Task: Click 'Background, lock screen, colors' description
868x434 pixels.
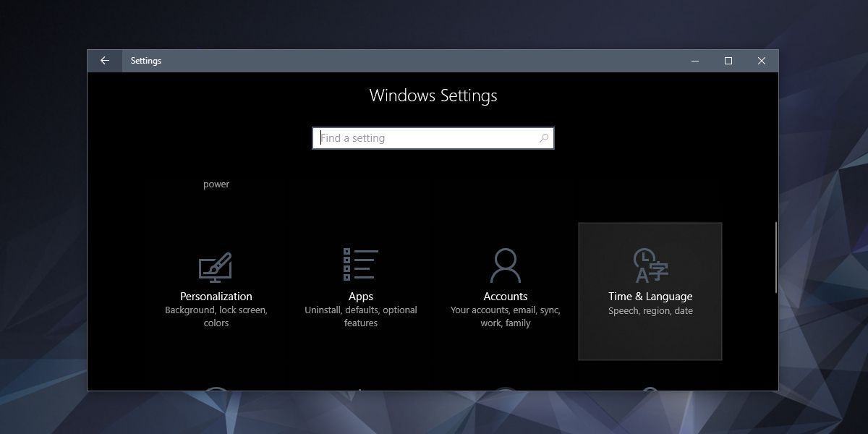Action: [x=216, y=317]
